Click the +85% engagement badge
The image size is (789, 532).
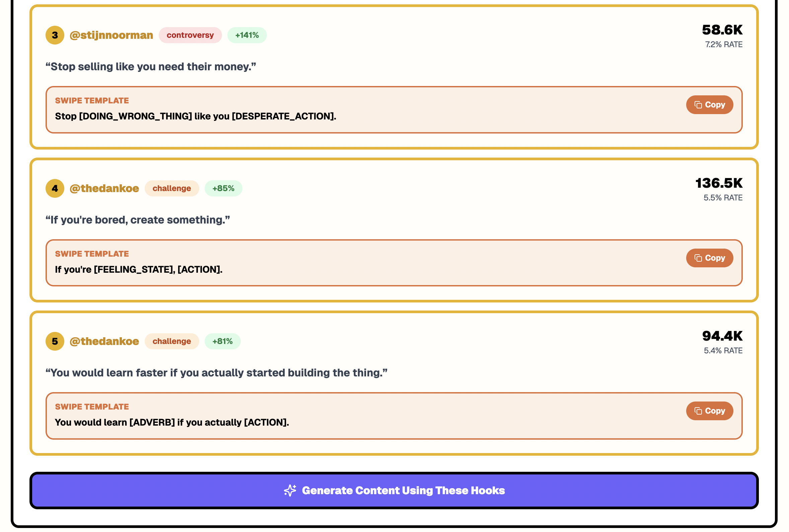click(x=223, y=188)
